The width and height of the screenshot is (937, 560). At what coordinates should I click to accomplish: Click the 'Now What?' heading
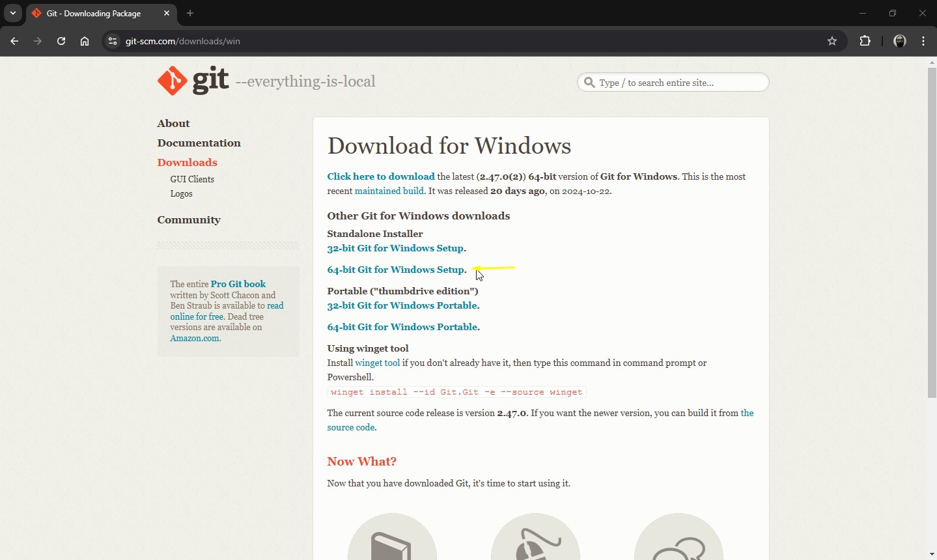coord(361,462)
